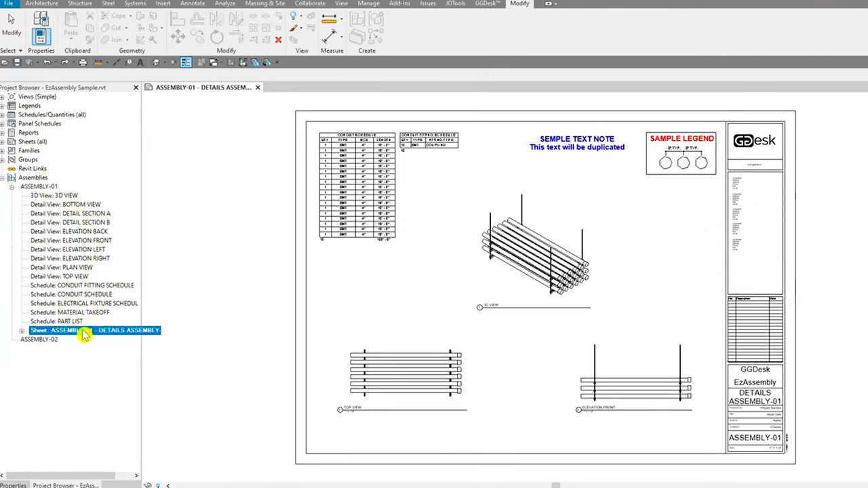
Task: Collapse the ASSEMBLY-01 tree node
Action: pos(12,186)
